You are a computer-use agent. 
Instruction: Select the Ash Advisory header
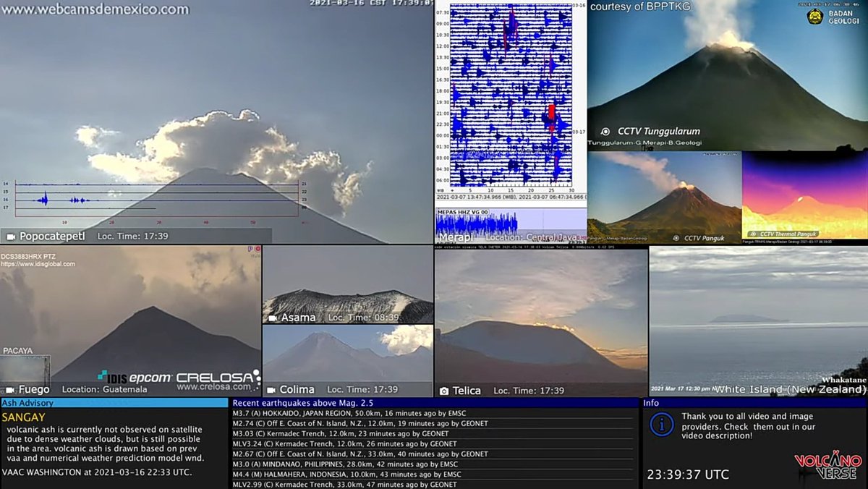point(114,403)
